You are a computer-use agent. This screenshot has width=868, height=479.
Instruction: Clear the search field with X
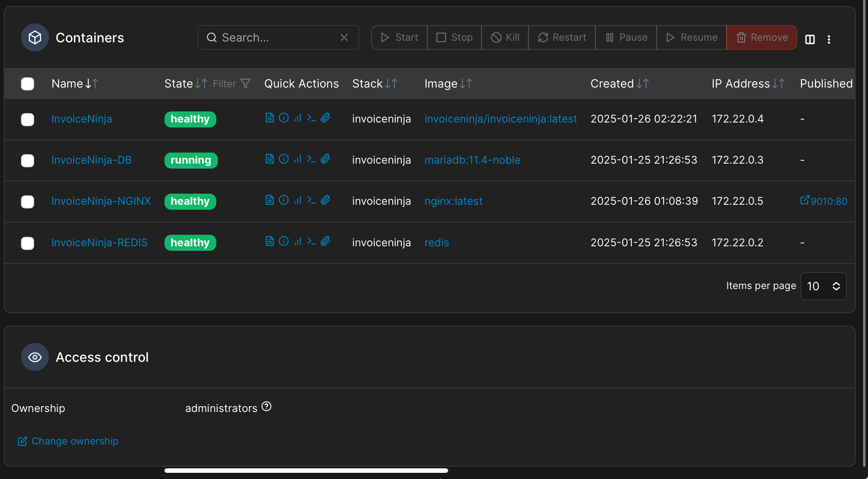pyautogui.click(x=344, y=37)
